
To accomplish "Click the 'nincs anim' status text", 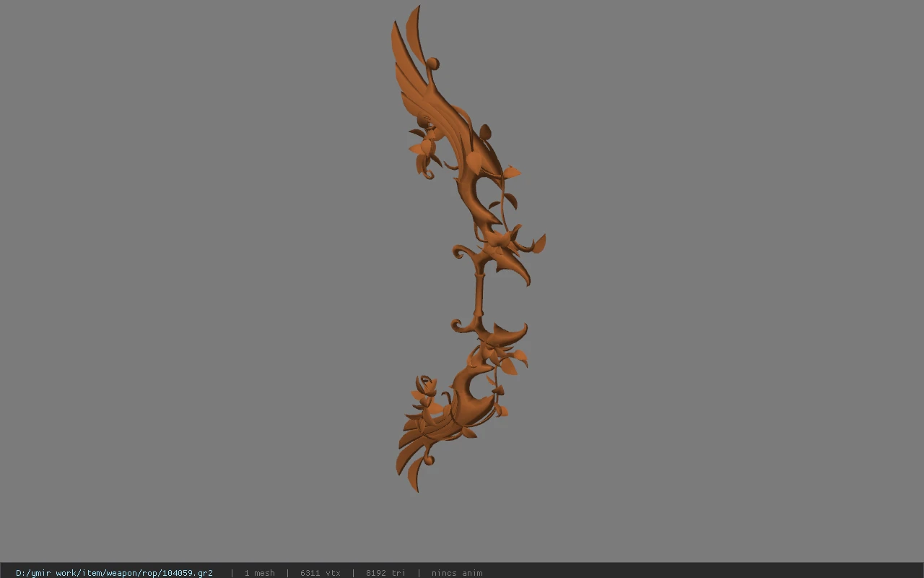I will [457, 573].
